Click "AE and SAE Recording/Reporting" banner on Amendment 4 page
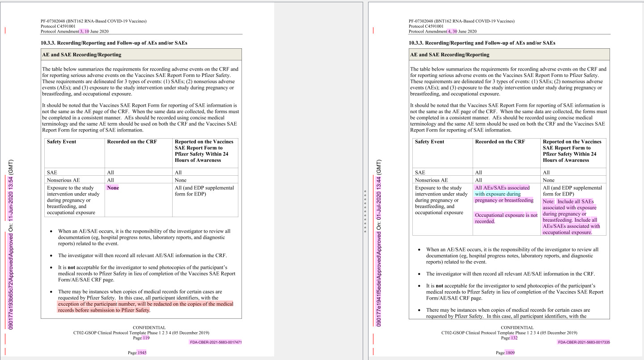The image size is (644, 360). tap(509, 55)
